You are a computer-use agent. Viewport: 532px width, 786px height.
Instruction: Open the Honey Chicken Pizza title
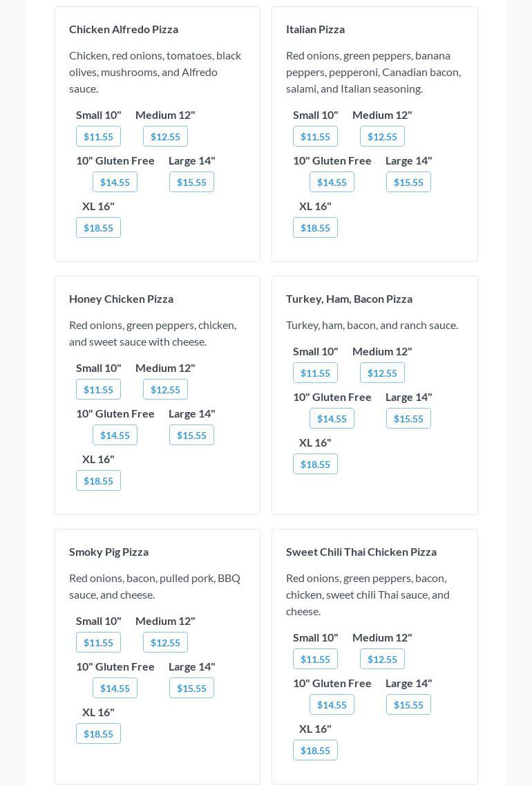click(x=121, y=299)
